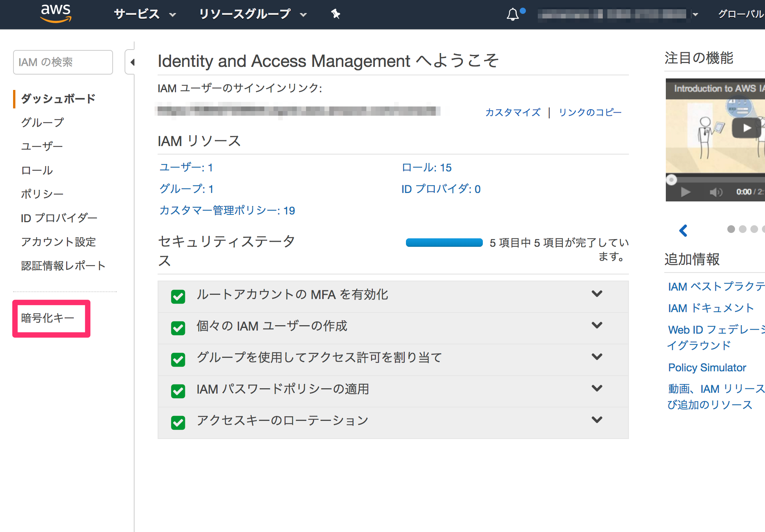Screen dimensions: 765x532
Task: Open the グループ: 1 resource link
Action: (186, 189)
